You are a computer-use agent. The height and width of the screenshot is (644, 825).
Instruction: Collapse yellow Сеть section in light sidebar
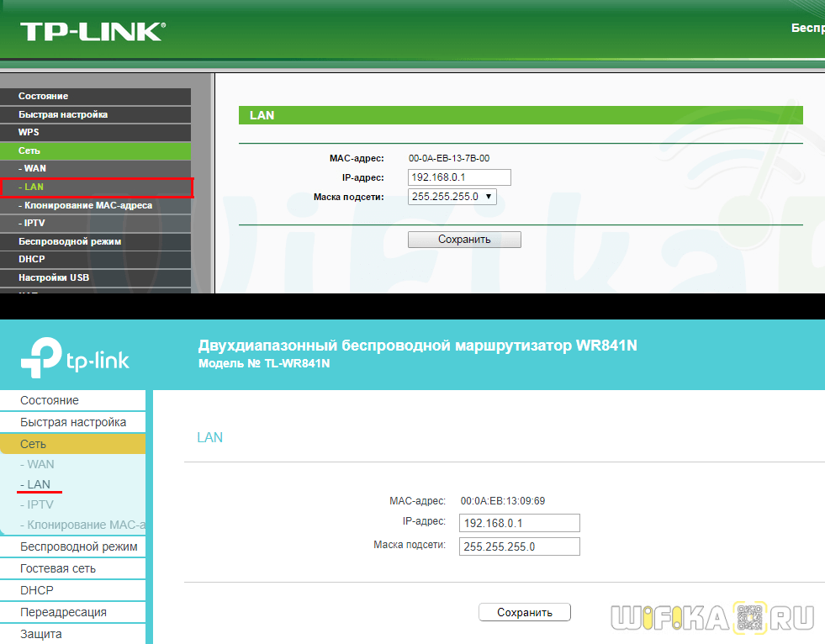coord(34,444)
